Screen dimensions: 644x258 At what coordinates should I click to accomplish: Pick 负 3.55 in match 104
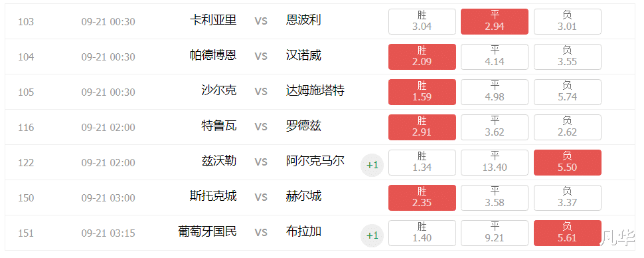click(568, 57)
